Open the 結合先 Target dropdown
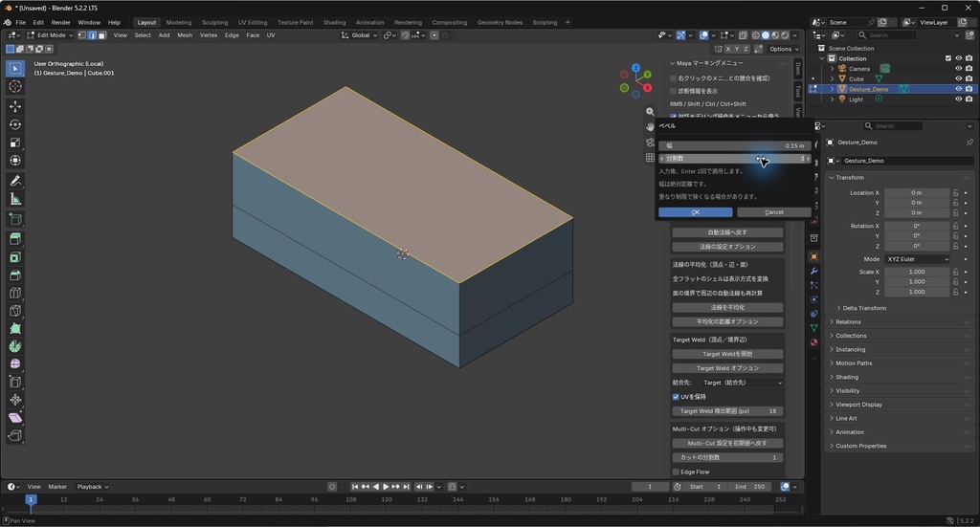This screenshot has height=527, width=980. [741, 383]
